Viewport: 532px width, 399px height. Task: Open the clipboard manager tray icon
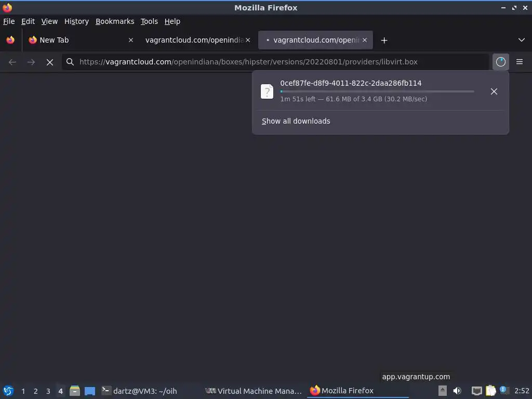pos(490,391)
